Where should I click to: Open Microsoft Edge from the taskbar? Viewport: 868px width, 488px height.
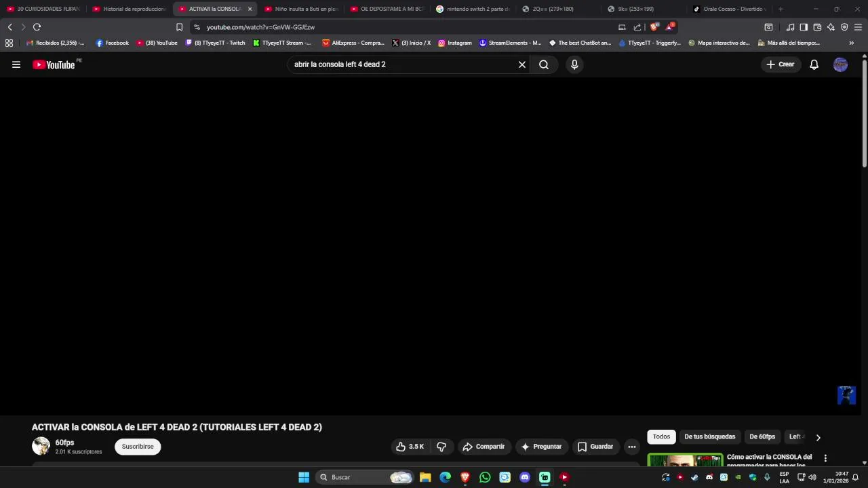445,477
